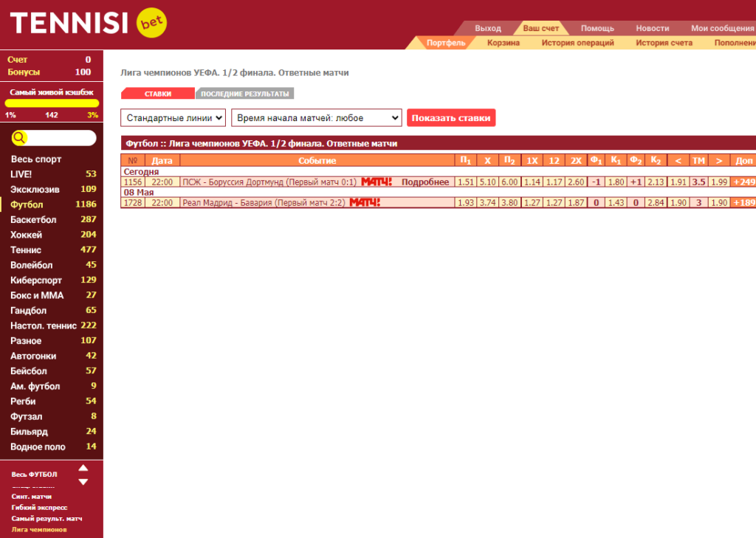Open the Ваш счет tab
This screenshot has width=756, height=538.
click(541, 28)
